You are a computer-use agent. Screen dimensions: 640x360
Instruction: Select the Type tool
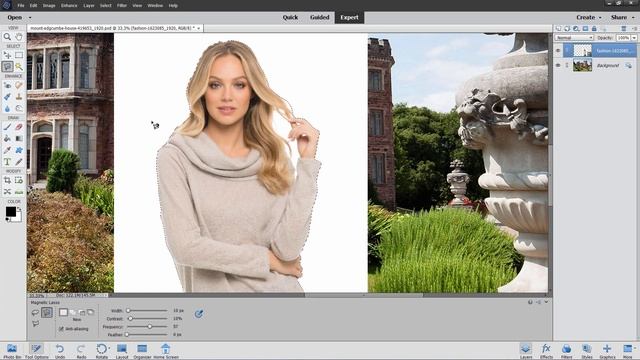point(7,162)
